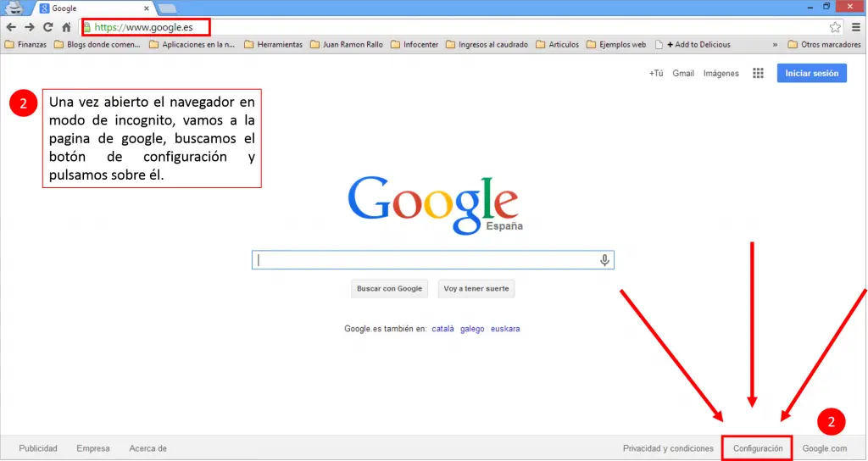The width and height of the screenshot is (868, 461).
Task: Open the Acerca de footer link
Action: (147, 448)
